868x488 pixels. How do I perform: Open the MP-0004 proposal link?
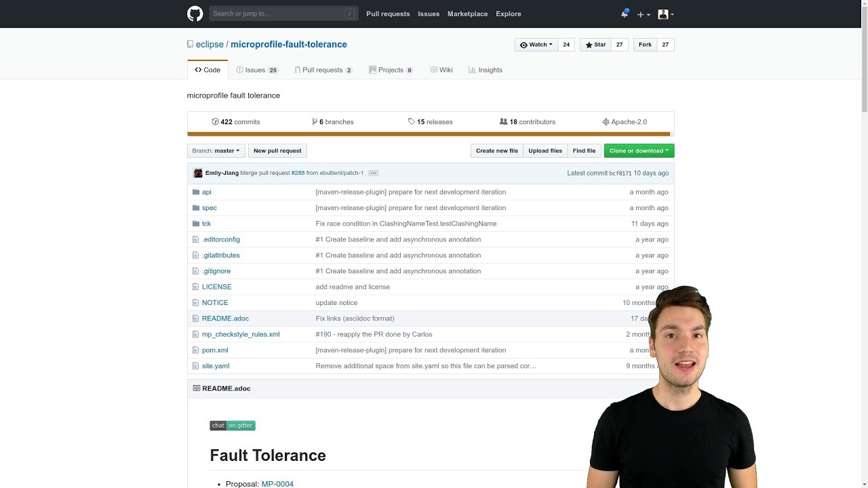point(277,484)
